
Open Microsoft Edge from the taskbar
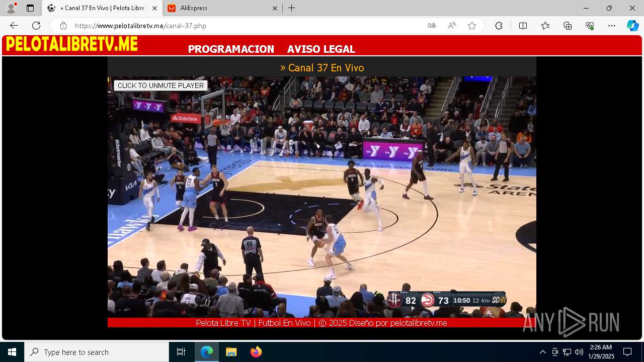(x=207, y=352)
